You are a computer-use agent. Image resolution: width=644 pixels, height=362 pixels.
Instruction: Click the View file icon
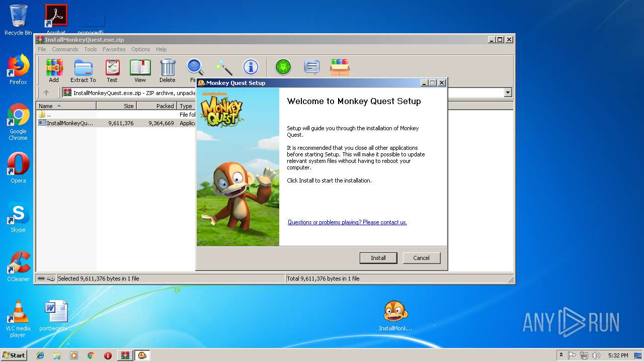(140, 70)
